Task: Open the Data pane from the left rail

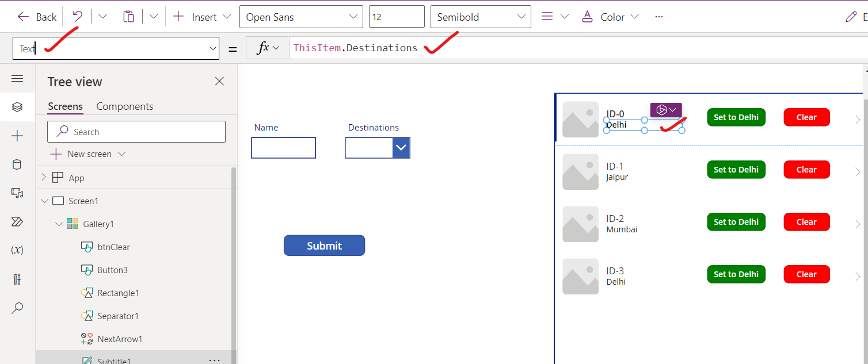Action: tap(17, 164)
